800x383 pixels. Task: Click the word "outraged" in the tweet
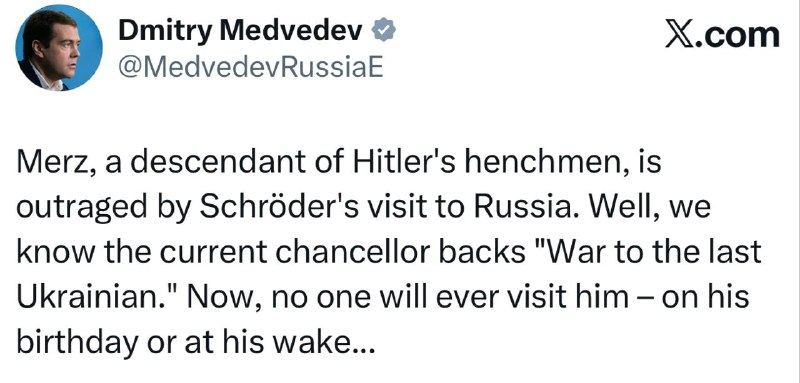67,209
